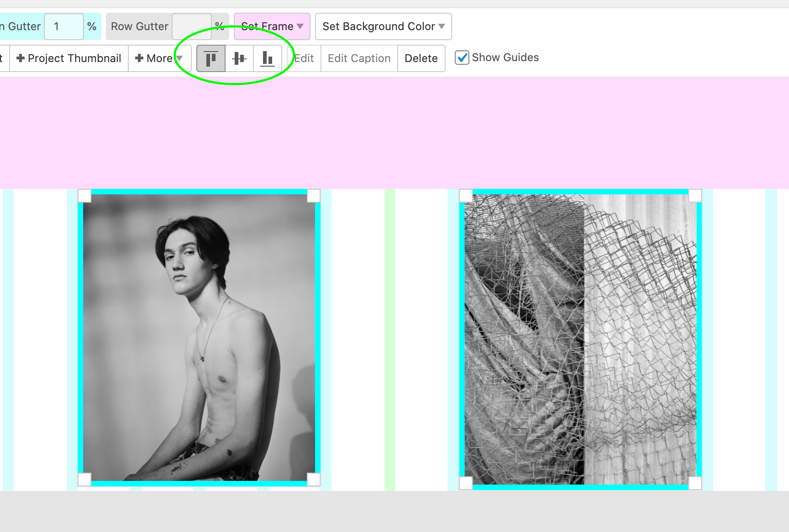
Task: Select the bottom-align icon
Action: point(267,58)
